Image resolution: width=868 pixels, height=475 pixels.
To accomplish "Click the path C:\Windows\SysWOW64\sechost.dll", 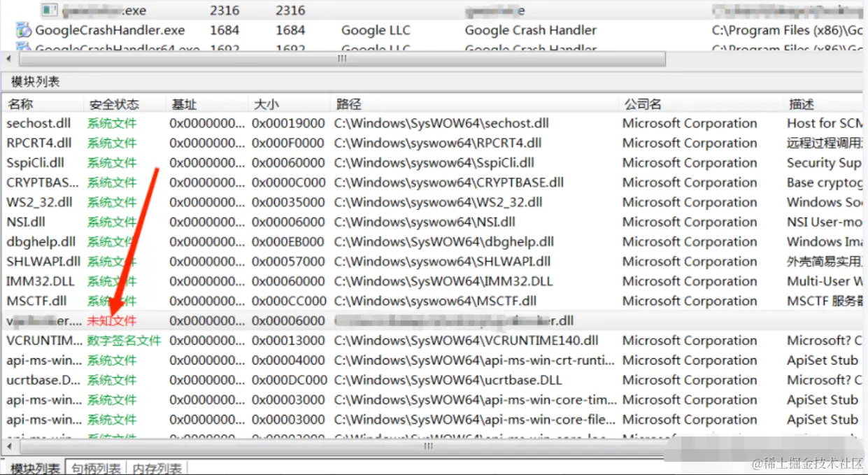I will coord(441,123).
